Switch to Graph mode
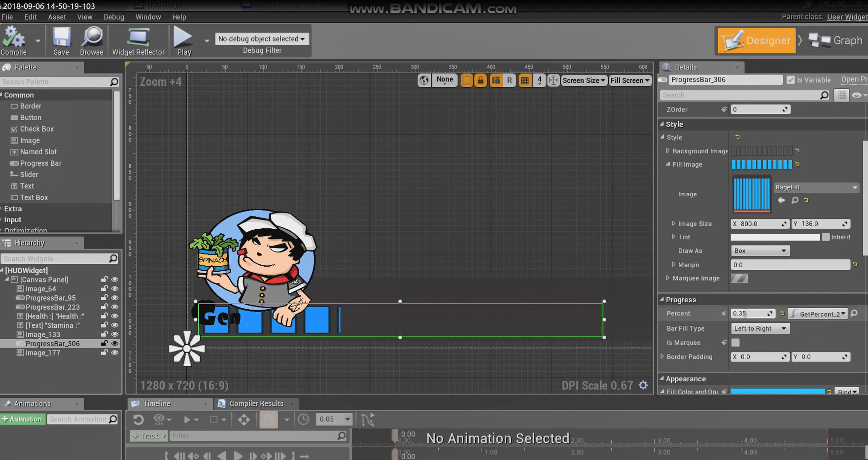The image size is (868, 460). (x=836, y=40)
